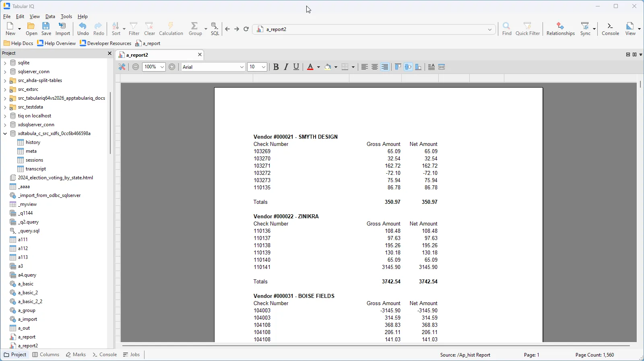Click the Quick Filter icon

[528, 29]
